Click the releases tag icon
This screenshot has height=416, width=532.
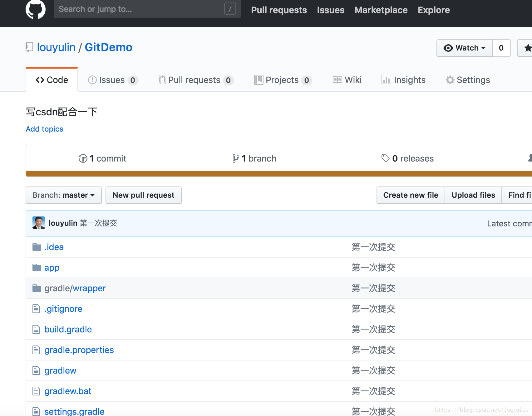click(x=385, y=158)
